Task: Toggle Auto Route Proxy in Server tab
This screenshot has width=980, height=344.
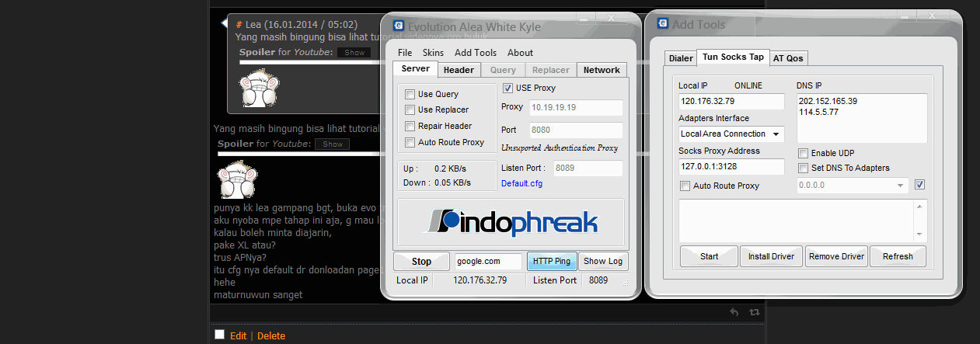Action: coord(410,142)
